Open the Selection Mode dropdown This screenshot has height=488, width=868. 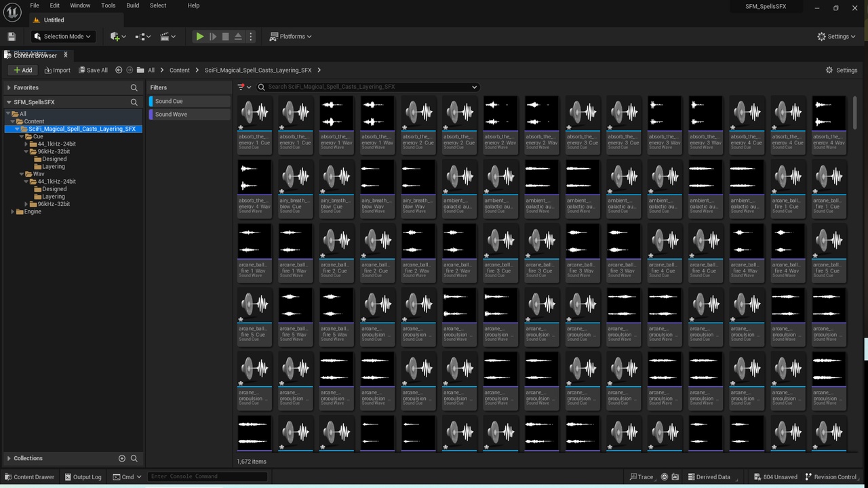62,37
